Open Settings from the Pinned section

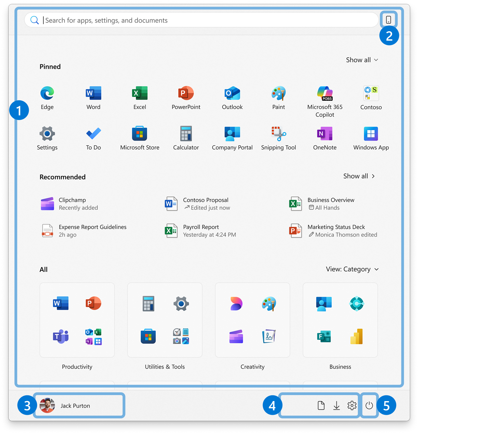pos(47,138)
